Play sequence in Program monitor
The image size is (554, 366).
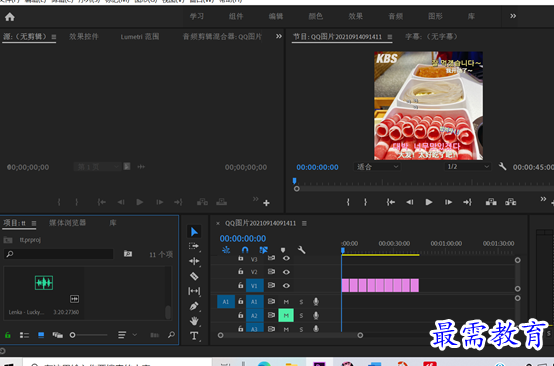pyautogui.click(x=429, y=202)
